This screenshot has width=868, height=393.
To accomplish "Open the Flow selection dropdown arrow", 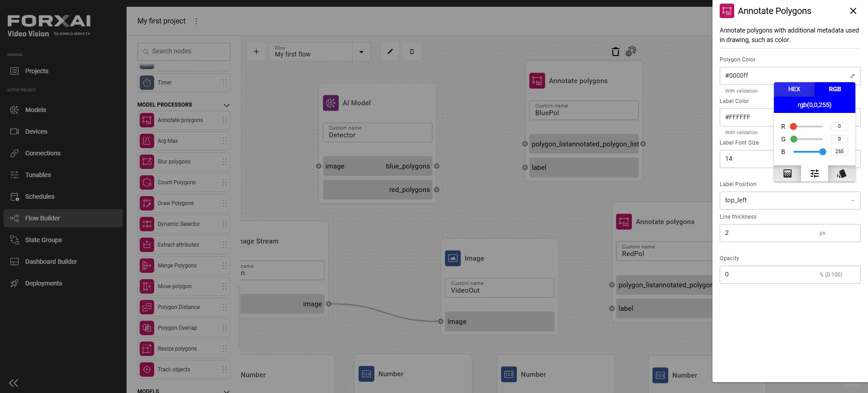I will pos(361,52).
